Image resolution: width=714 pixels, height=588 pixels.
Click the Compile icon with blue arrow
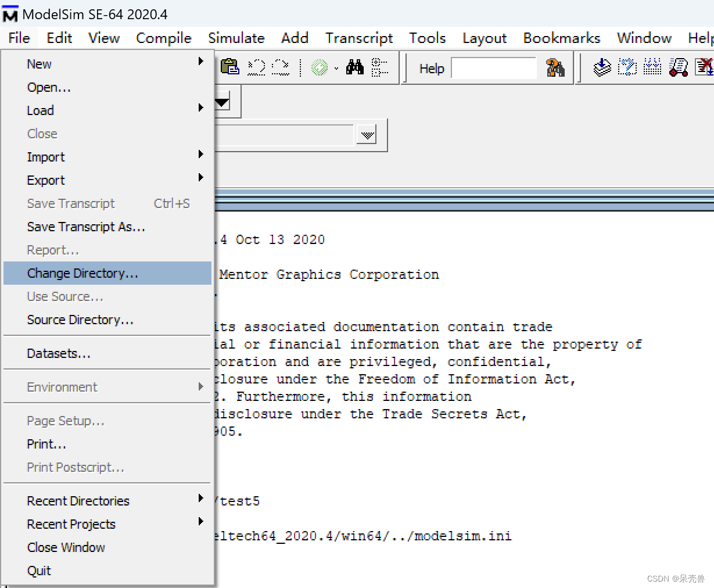602,67
